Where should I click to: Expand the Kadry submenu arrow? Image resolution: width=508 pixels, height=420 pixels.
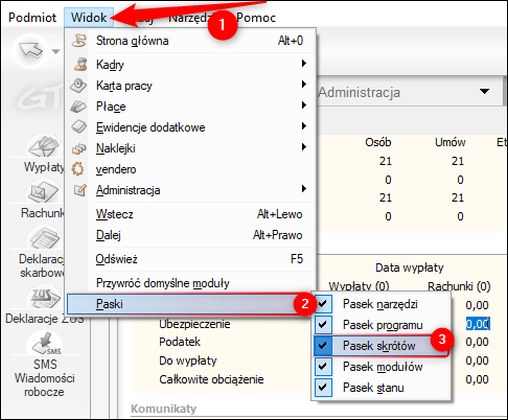[304, 63]
